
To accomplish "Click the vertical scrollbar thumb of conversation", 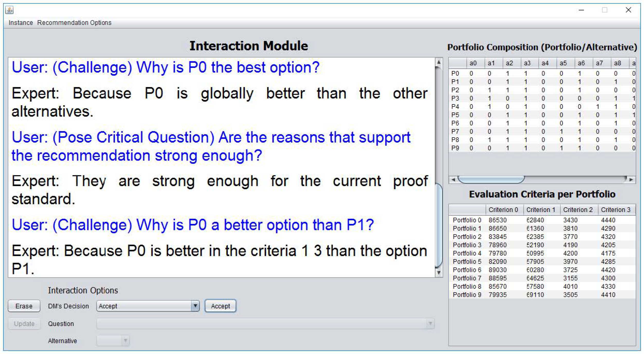I will pos(439,225).
